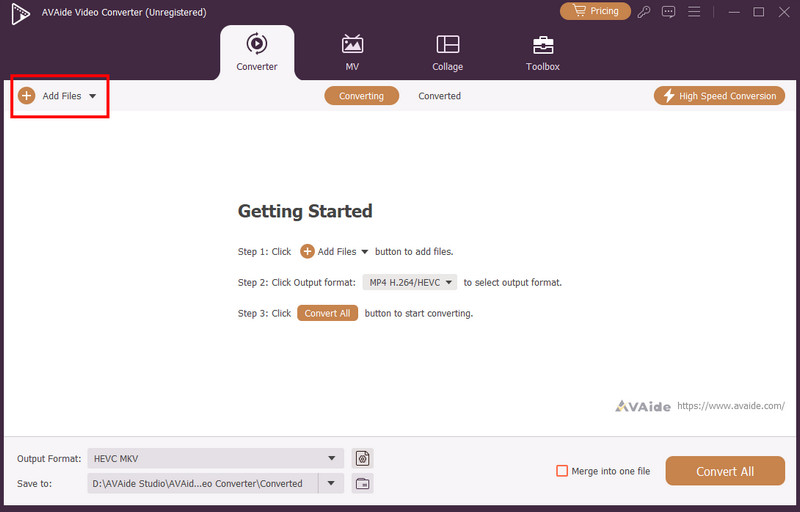Click the Pricing button
The height and width of the screenshot is (512, 800).
click(x=595, y=11)
